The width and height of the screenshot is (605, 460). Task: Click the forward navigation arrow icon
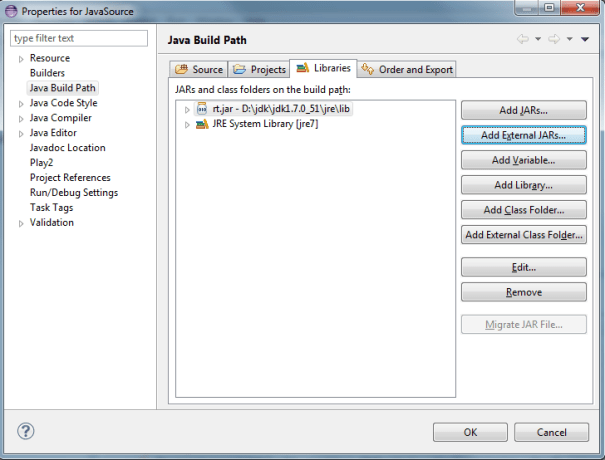[x=553, y=39]
